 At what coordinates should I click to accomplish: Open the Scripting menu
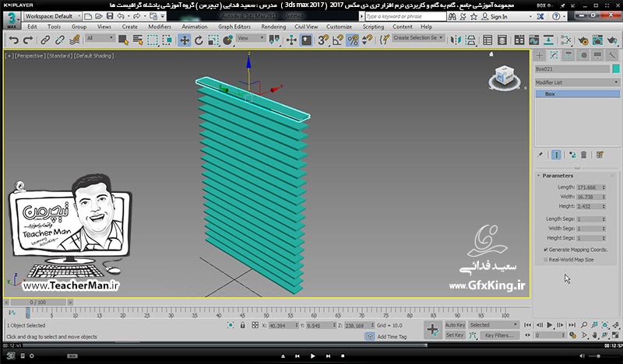pyautogui.click(x=373, y=26)
